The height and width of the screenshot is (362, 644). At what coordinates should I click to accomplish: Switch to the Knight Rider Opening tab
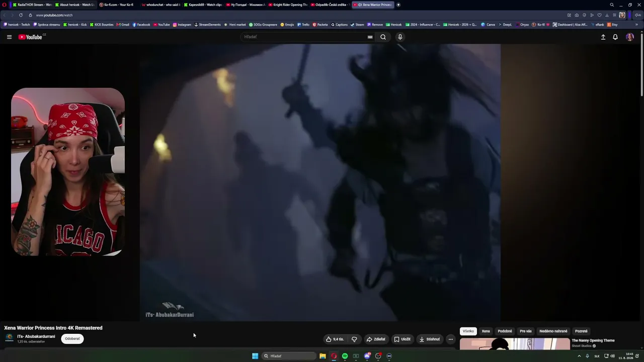[x=288, y=5]
